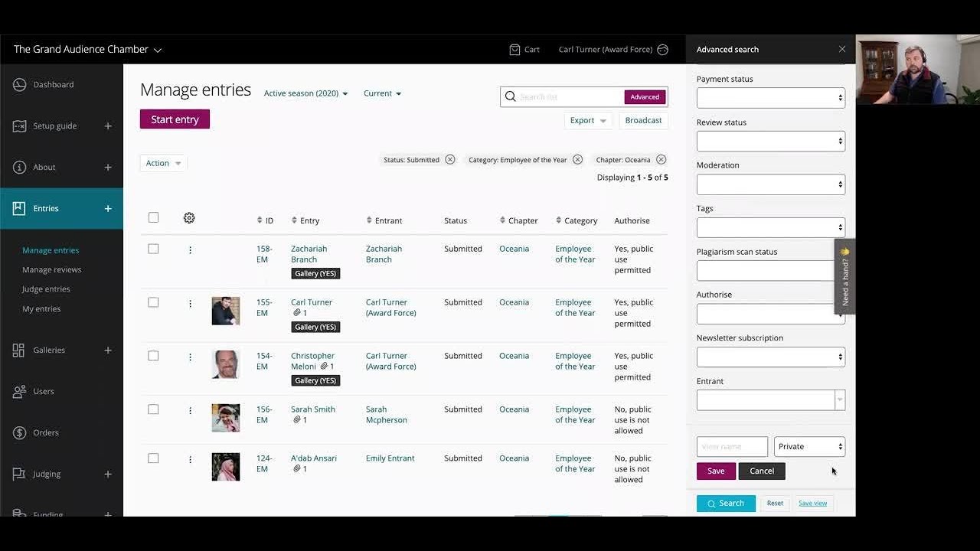
Task: Open row menu for entry 156-EM
Action: point(190,411)
